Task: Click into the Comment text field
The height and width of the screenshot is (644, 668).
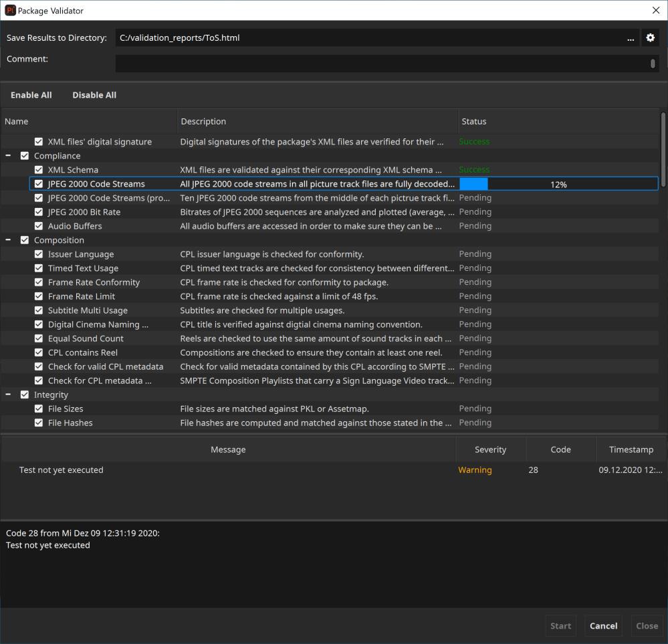Action: coord(381,64)
